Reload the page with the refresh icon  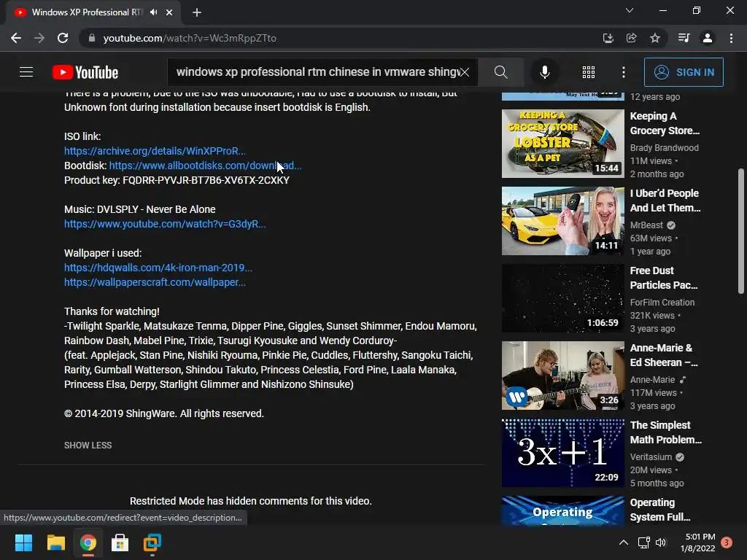pyautogui.click(x=63, y=38)
